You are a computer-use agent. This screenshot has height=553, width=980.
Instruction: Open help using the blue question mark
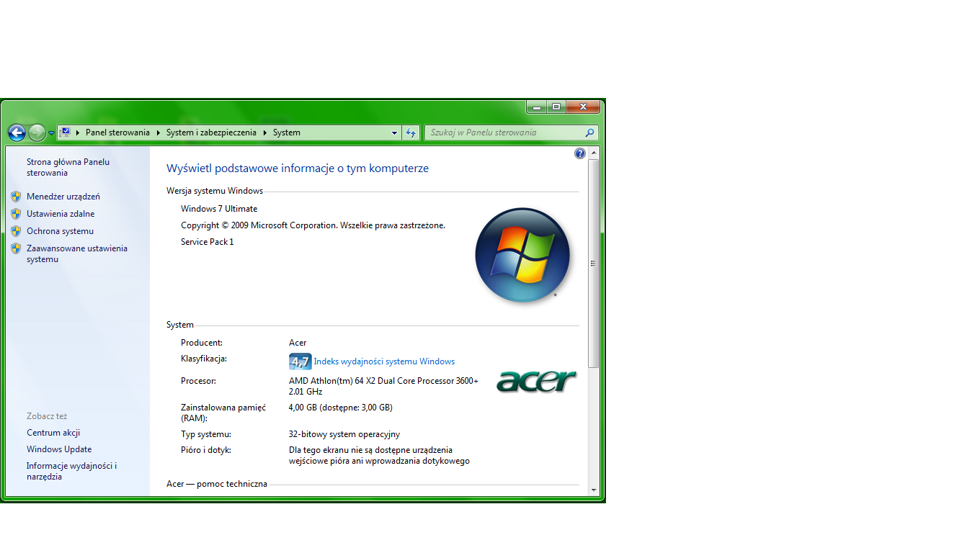coord(580,153)
